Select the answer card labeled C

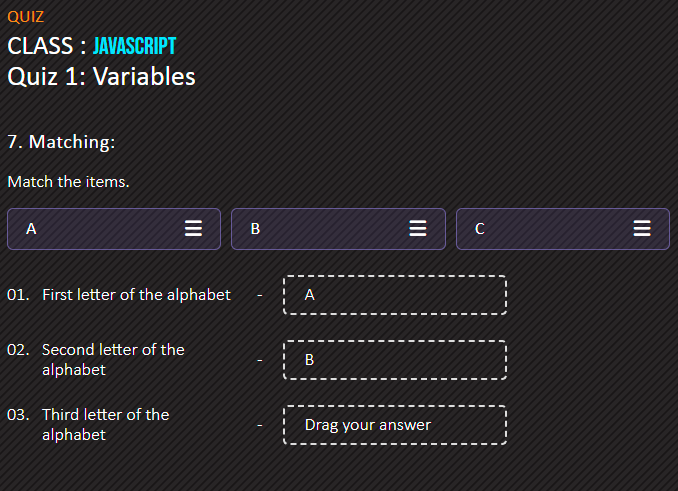pyautogui.click(x=563, y=229)
